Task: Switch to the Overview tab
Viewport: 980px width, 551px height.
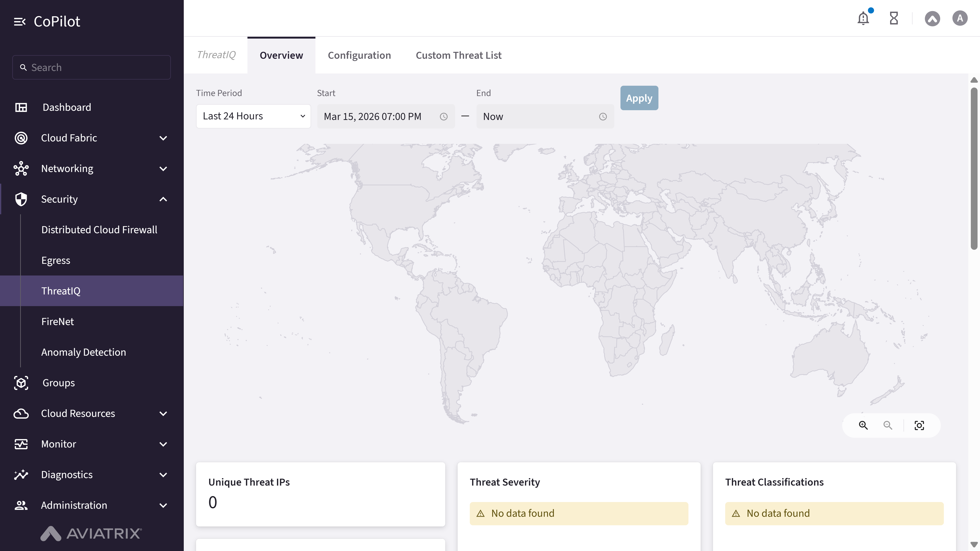Action: [x=281, y=55]
